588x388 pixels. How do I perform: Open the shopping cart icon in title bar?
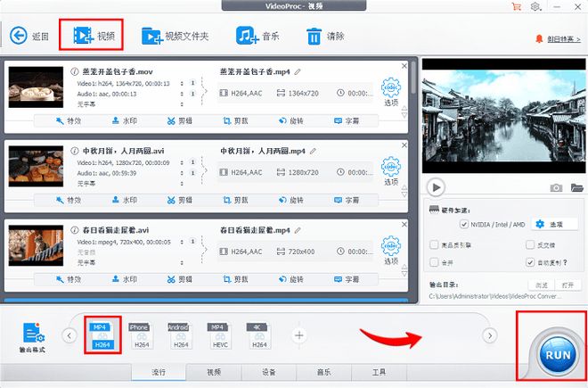pos(516,7)
